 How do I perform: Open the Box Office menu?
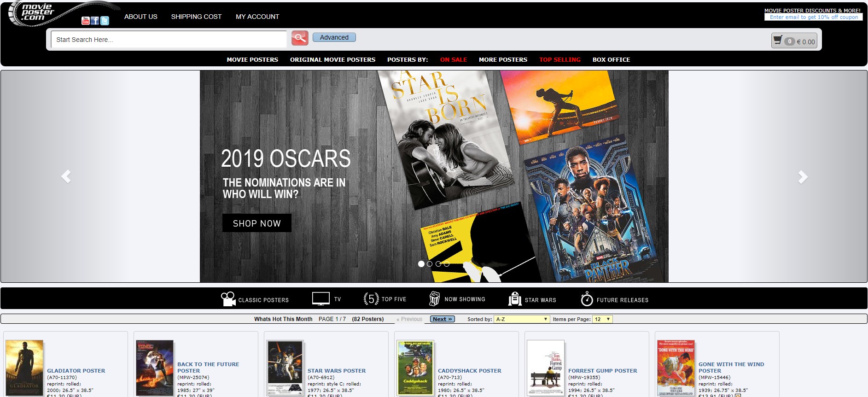(611, 59)
